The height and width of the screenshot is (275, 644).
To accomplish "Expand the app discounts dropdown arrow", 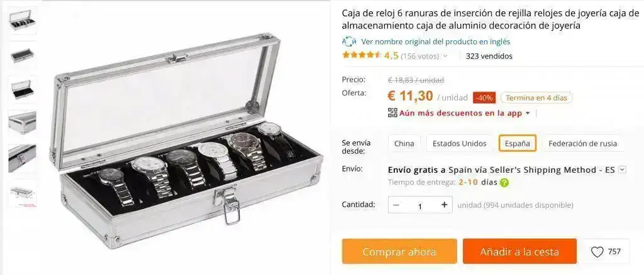I will [528, 113].
